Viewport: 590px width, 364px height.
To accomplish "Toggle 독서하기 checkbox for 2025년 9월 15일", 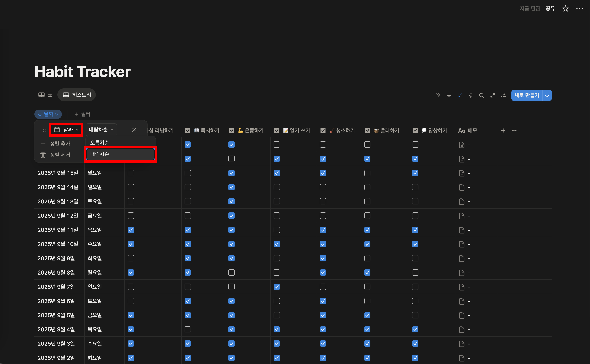I will [x=188, y=173].
